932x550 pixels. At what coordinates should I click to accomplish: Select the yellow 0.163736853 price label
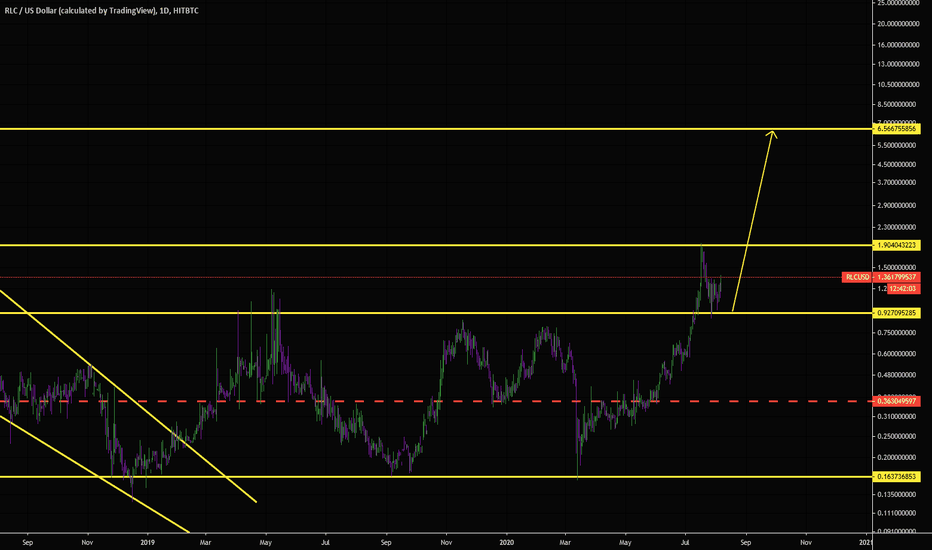point(896,477)
